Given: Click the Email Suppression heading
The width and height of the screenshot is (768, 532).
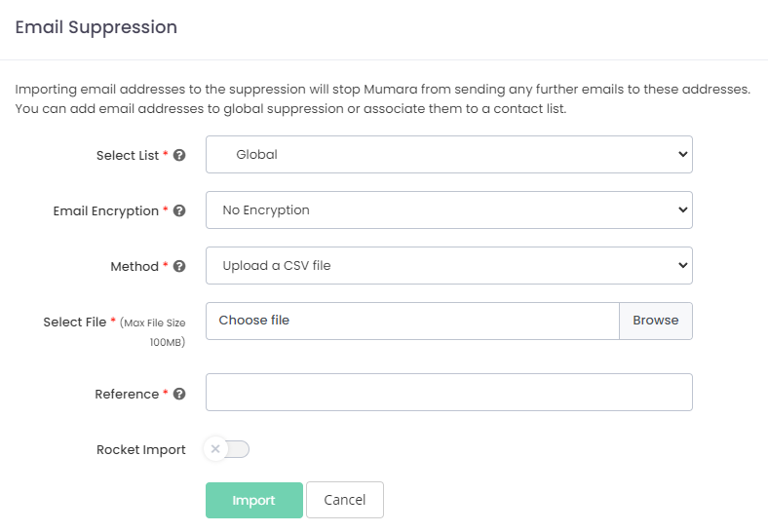Looking at the screenshot, I should coord(96,27).
